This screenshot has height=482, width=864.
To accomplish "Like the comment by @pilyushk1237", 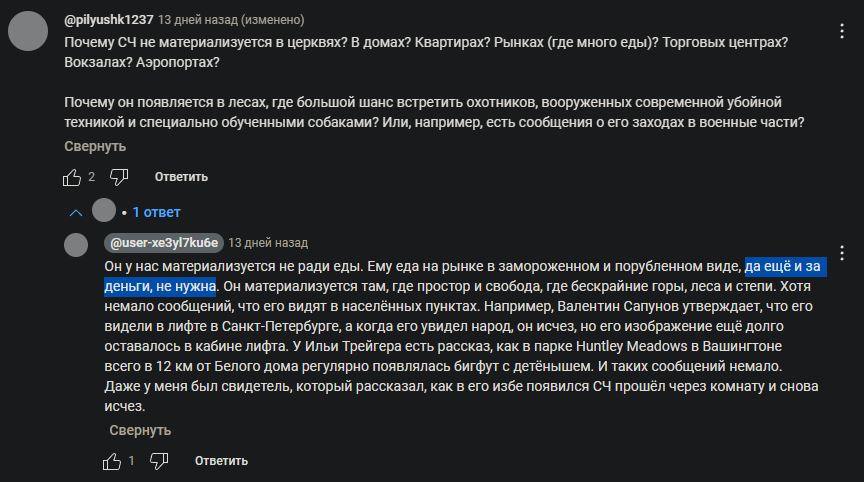I will pyautogui.click(x=72, y=177).
